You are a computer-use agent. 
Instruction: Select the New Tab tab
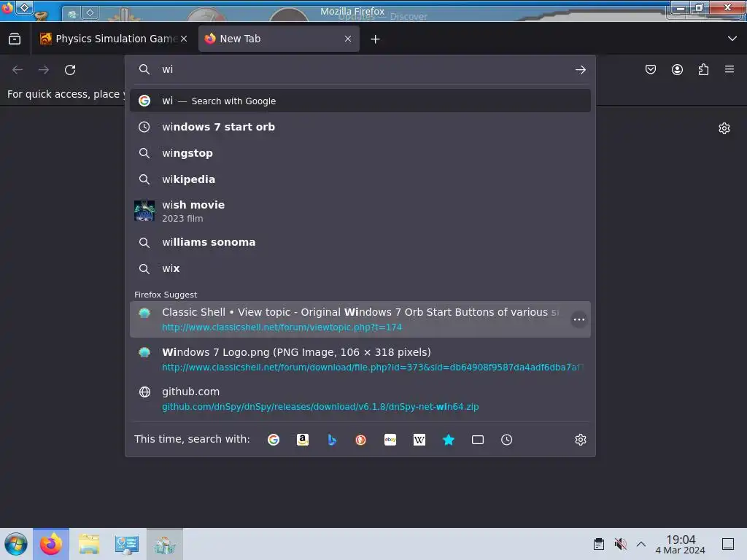pos(279,39)
